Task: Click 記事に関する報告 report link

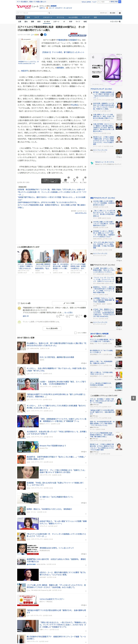Action: click(x=24, y=182)
